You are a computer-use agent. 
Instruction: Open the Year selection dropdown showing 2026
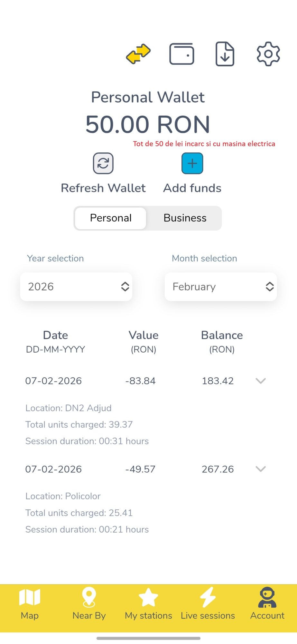(x=76, y=287)
